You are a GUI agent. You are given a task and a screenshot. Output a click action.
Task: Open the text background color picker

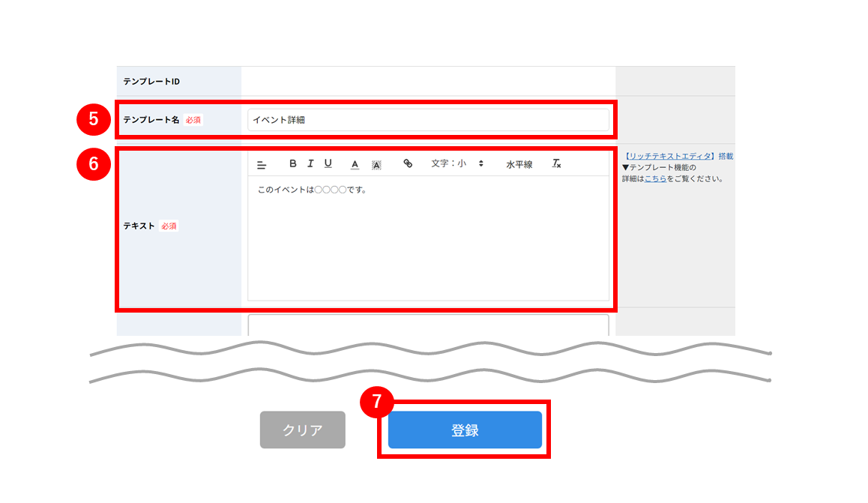click(x=376, y=165)
